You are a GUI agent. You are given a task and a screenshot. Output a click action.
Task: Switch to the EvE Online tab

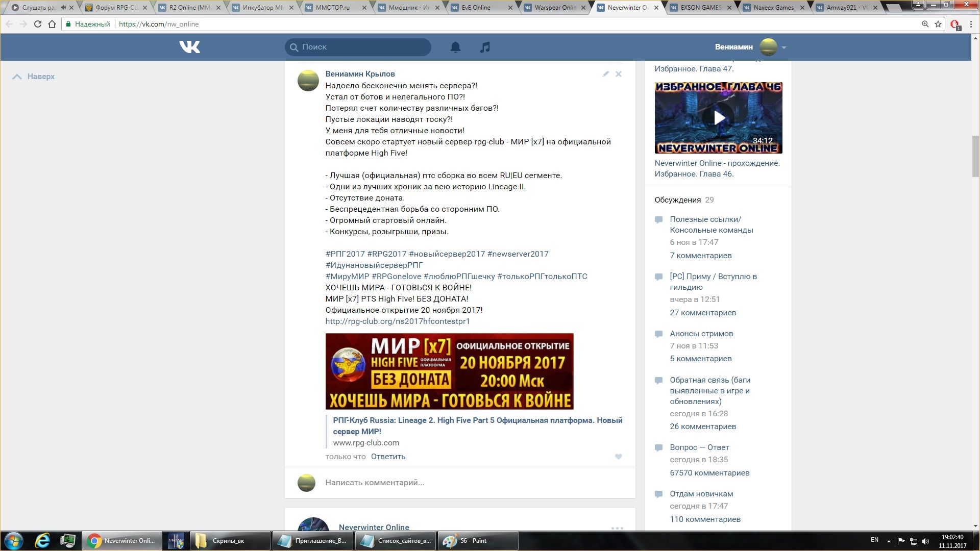pyautogui.click(x=476, y=8)
